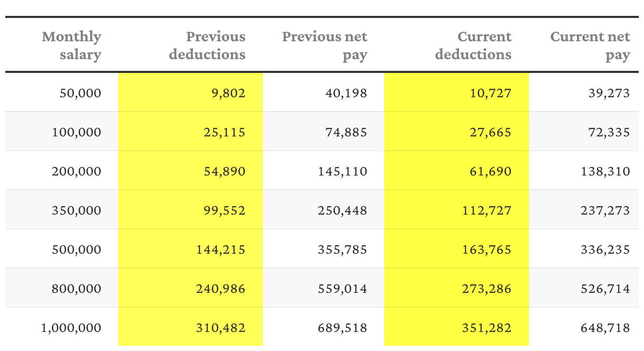Select the 689,518 previous net pay cell
This screenshot has height=351, width=644.
324,327
